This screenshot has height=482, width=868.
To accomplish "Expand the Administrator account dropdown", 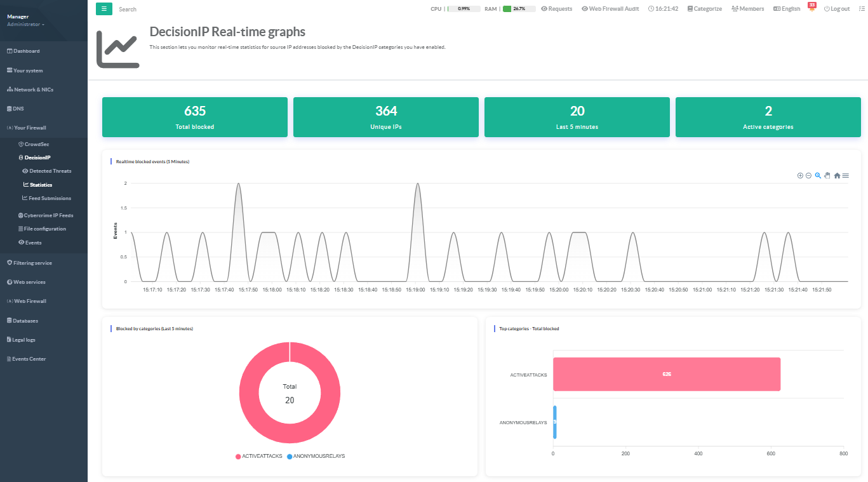I will [25, 24].
